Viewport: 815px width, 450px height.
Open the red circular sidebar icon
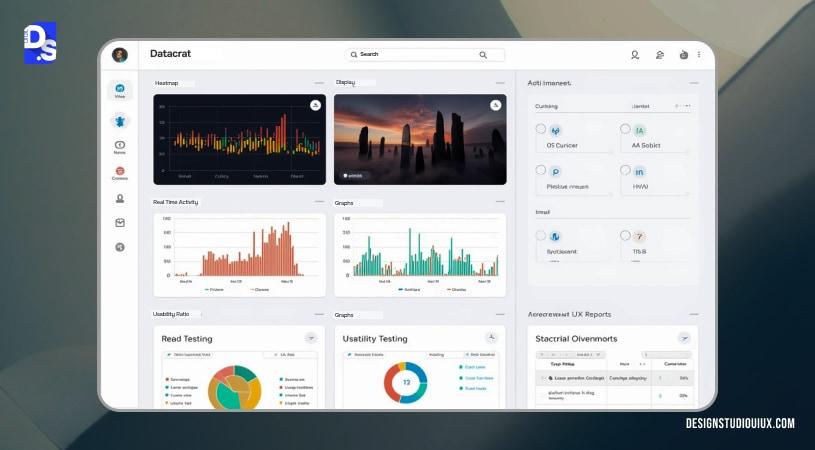pos(120,170)
